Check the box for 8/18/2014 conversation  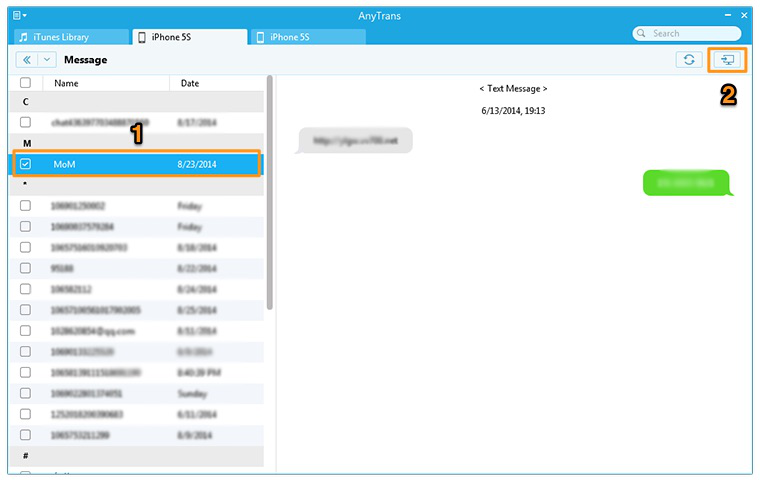click(25, 247)
